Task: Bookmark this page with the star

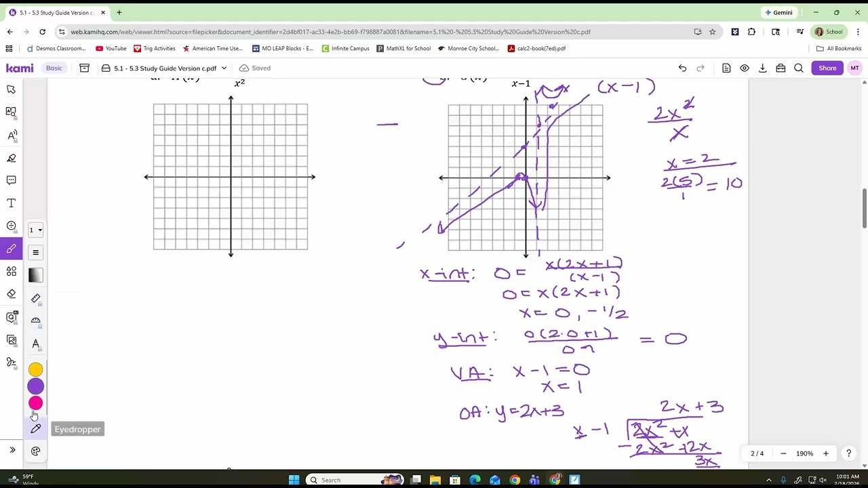Action: [x=713, y=32]
